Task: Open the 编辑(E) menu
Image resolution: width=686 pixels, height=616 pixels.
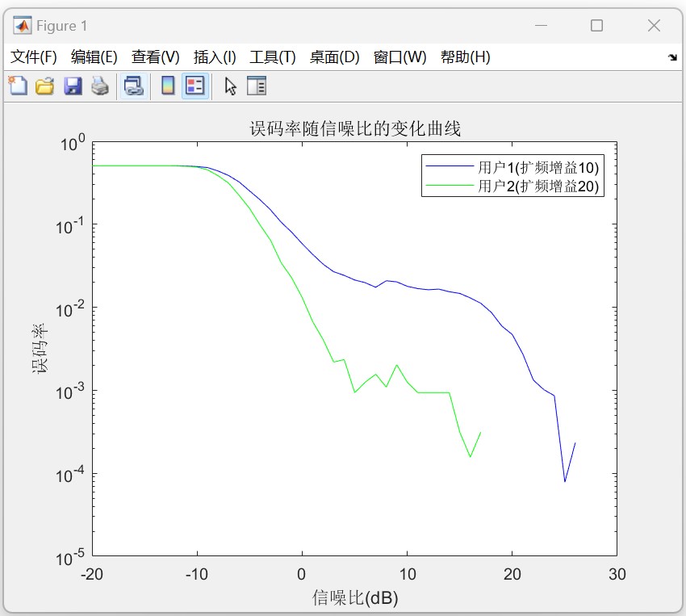Action: click(94, 57)
